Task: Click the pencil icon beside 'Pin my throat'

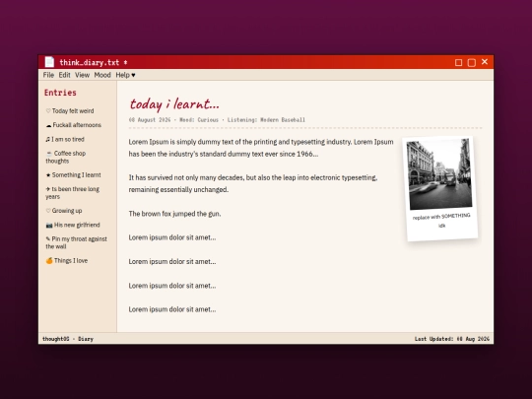Action: (x=48, y=238)
